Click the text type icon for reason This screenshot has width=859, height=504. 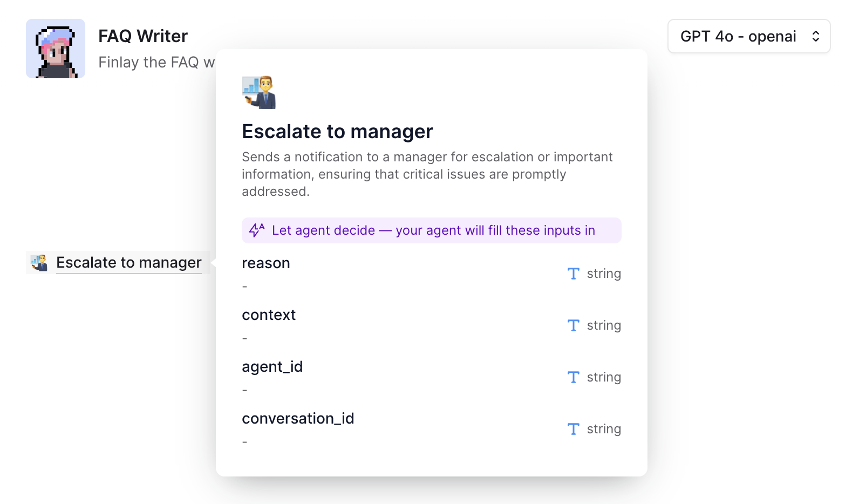pyautogui.click(x=574, y=274)
